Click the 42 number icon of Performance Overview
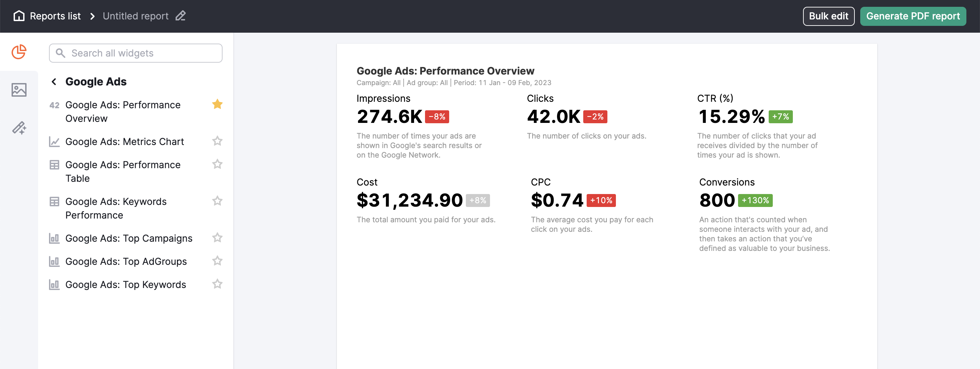 (54, 105)
